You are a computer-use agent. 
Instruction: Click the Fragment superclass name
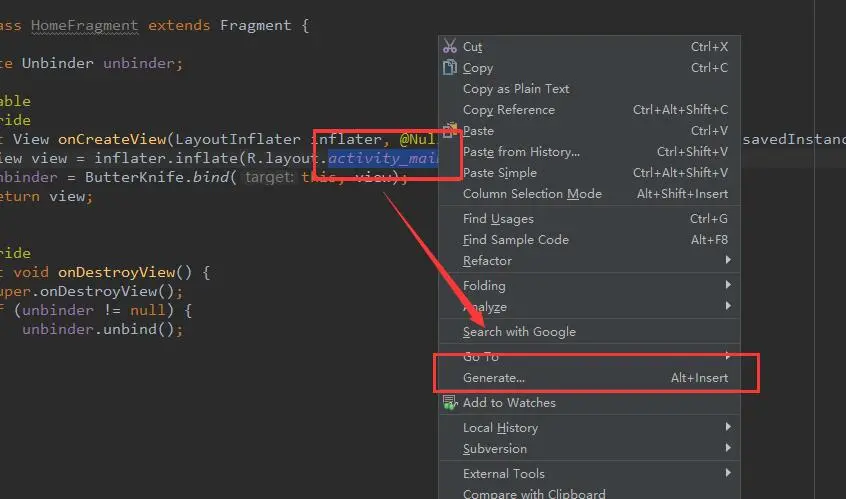pos(255,25)
